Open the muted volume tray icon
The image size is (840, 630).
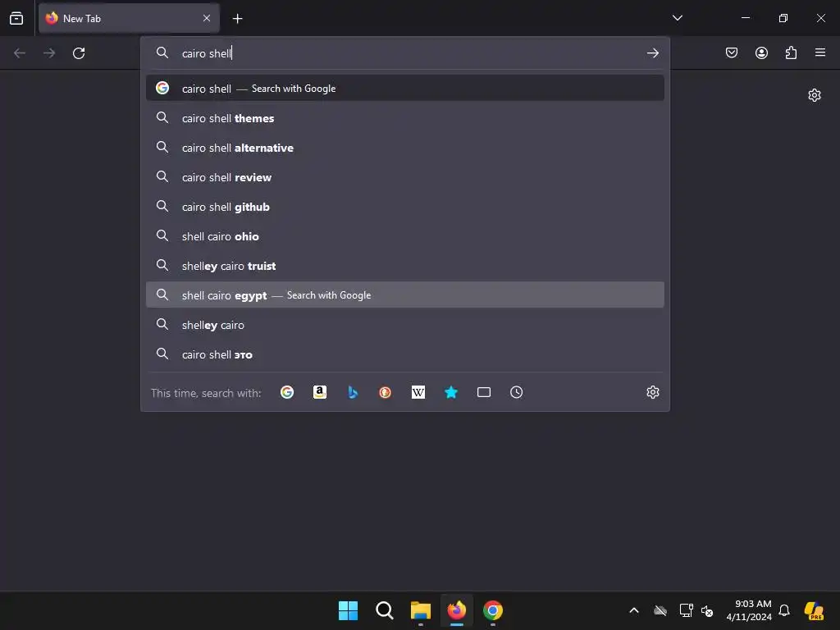707,610
